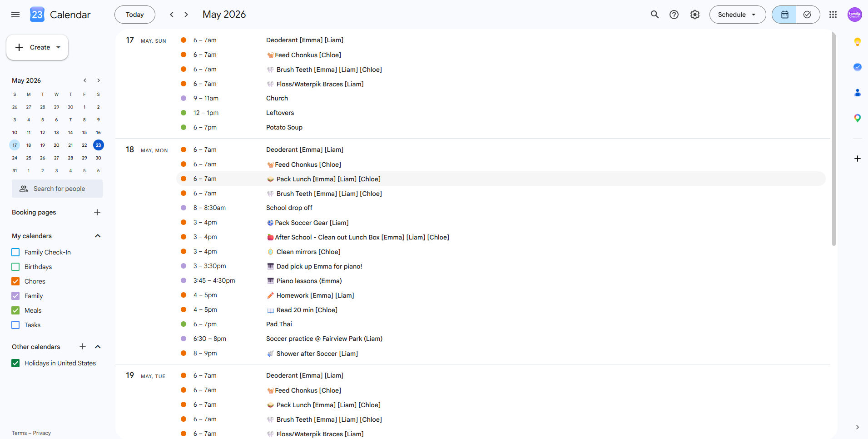868x439 pixels.
Task: Open the search magnifier icon
Action: pyautogui.click(x=655, y=15)
